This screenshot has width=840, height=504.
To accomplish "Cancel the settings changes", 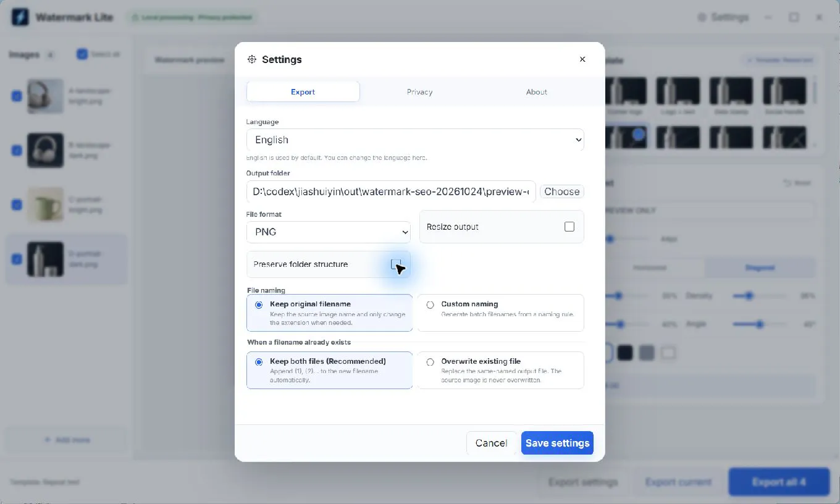I will coord(491,443).
